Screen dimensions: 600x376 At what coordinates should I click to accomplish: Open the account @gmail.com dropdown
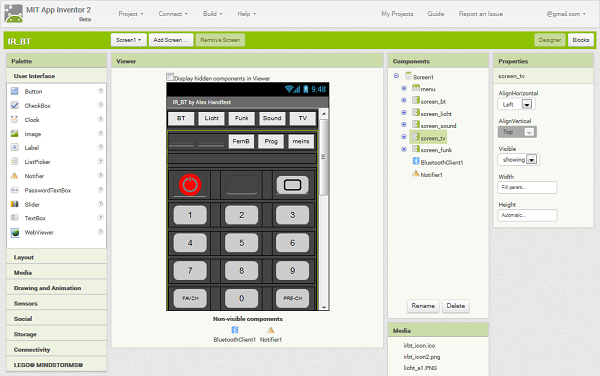pos(566,14)
